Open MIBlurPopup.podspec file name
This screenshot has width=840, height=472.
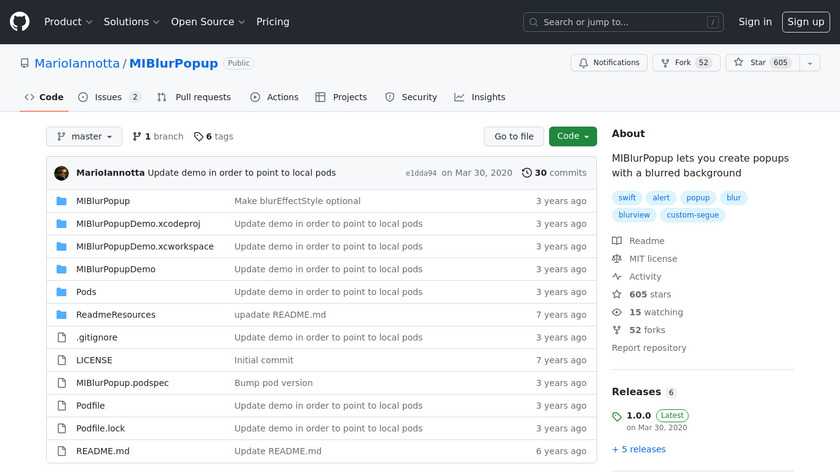(122, 383)
